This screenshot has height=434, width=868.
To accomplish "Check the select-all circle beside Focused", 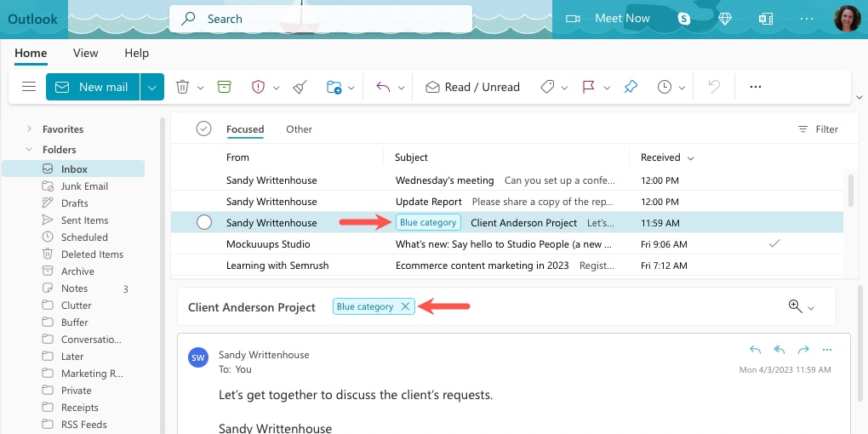I will pos(203,129).
